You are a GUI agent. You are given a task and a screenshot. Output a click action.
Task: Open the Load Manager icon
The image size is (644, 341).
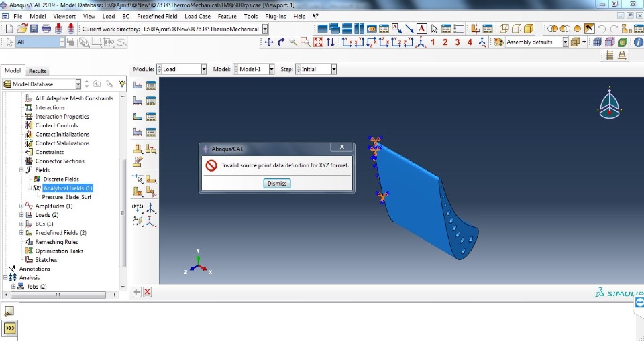pos(151,85)
